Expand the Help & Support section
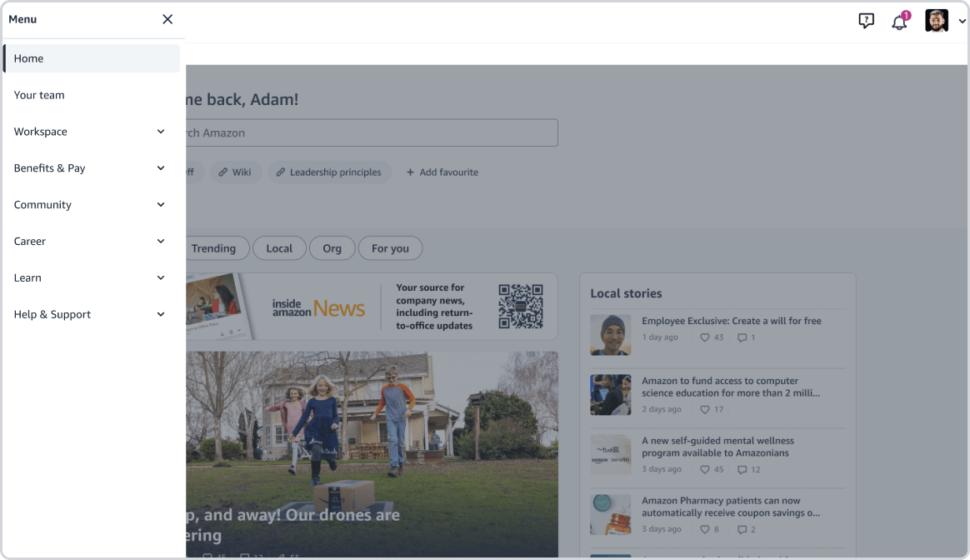 92,313
